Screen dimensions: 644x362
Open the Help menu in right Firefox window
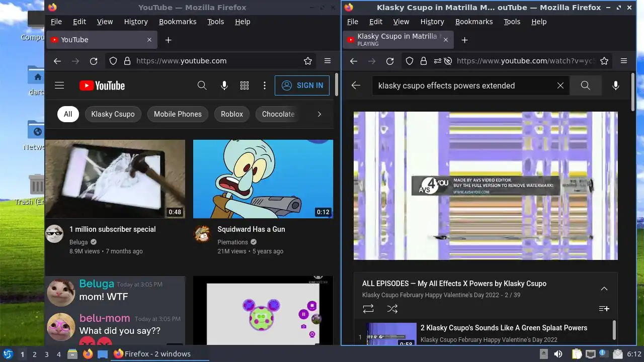[539, 22]
